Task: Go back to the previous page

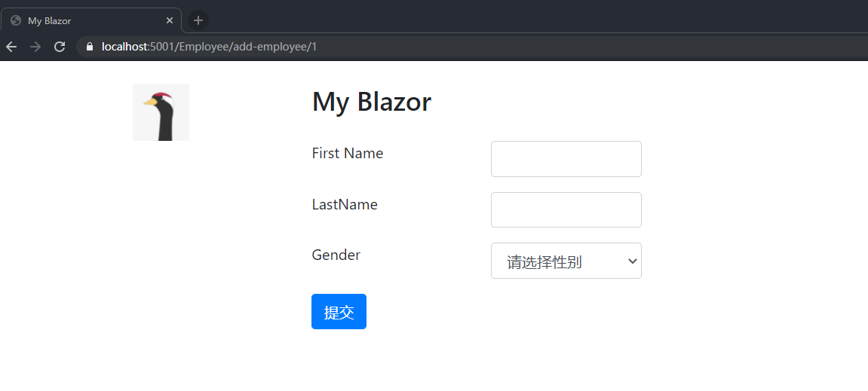Action: [11, 47]
